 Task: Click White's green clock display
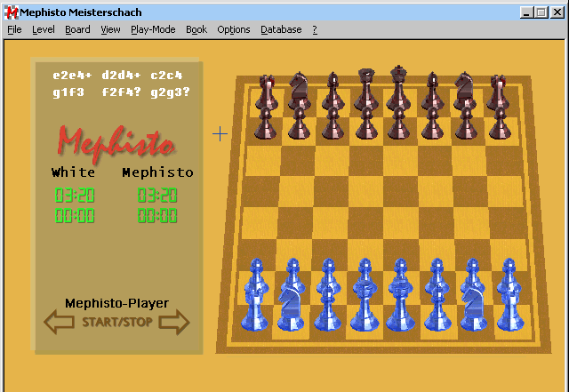click(72, 196)
